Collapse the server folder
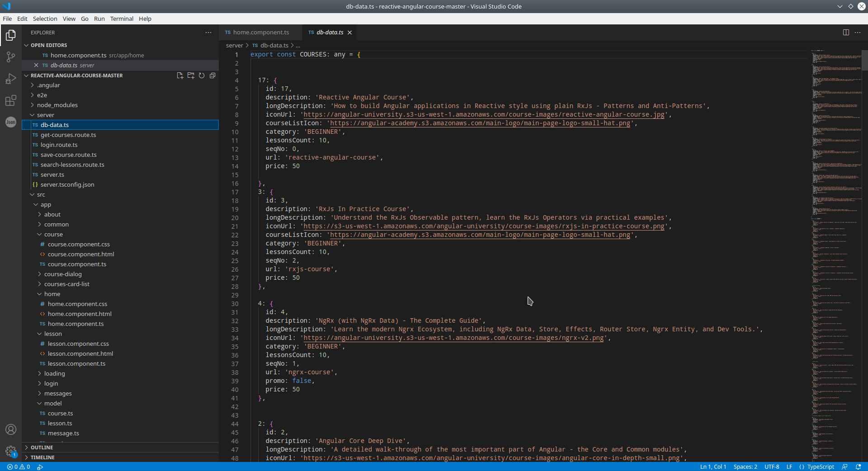 tap(121, 115)
